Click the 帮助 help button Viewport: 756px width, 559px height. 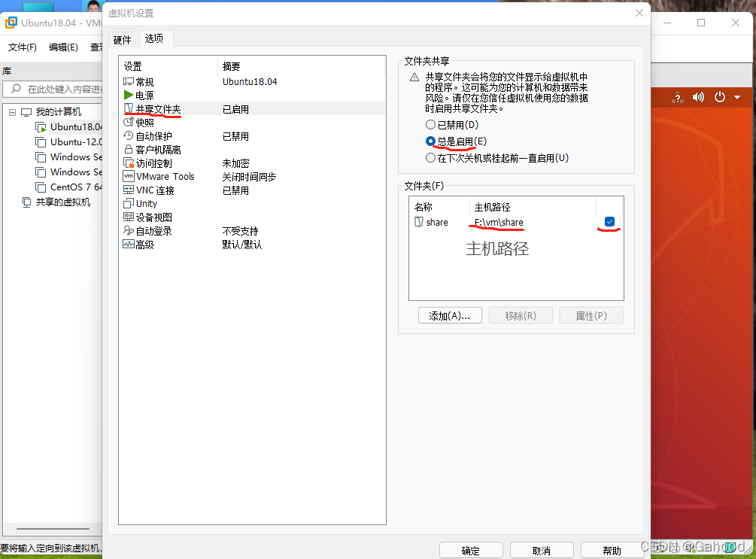tap(612, 550)
